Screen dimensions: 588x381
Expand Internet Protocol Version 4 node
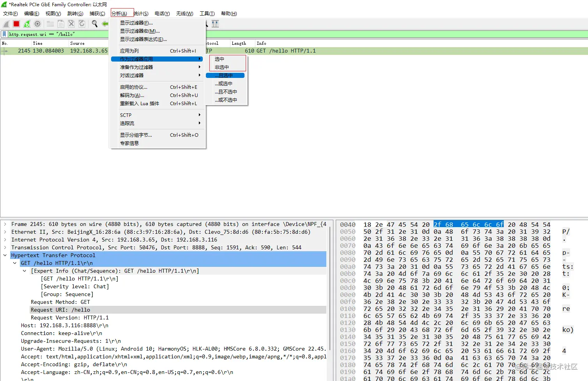pyautogui.click(x=5, y=240)
